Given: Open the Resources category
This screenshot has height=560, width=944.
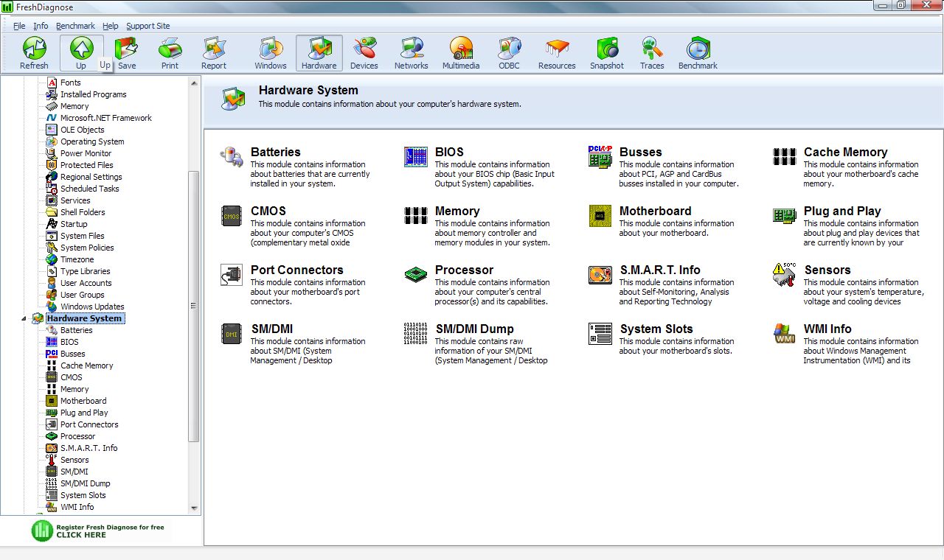Looking at the screenshot, I should coord(557,53).
